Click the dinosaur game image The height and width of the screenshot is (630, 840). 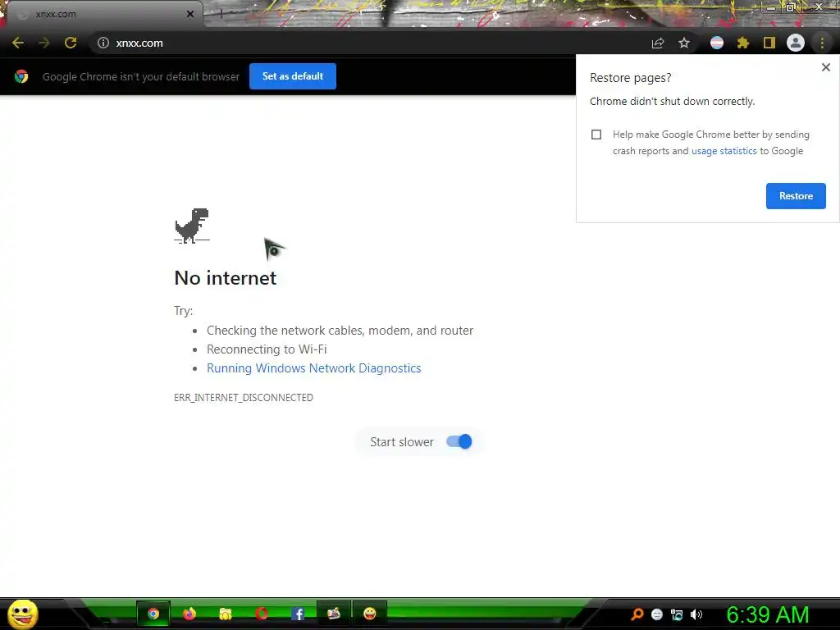192,226
